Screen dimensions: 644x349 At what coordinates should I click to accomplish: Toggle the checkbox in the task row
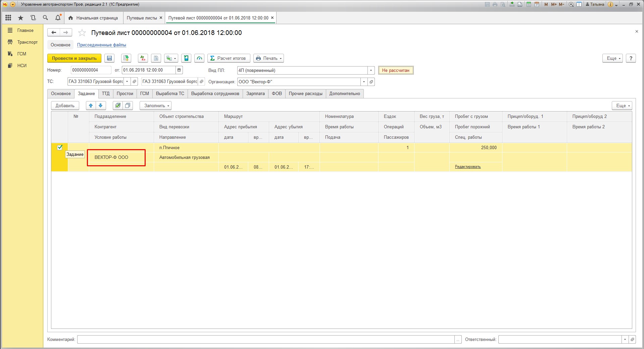coord(60,147)
